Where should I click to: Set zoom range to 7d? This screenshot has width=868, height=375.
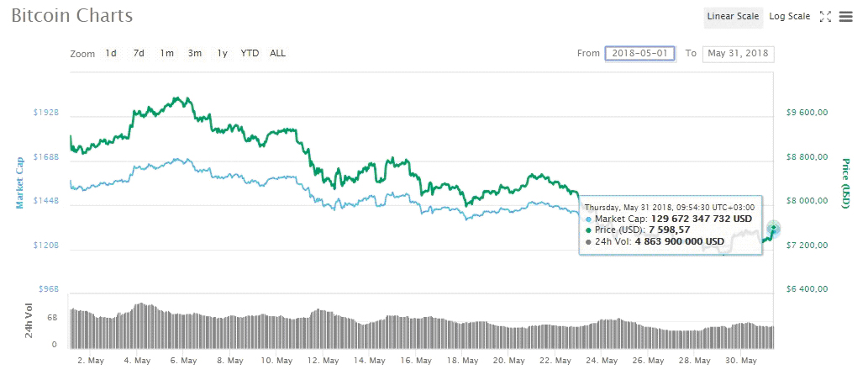(139, 54)
